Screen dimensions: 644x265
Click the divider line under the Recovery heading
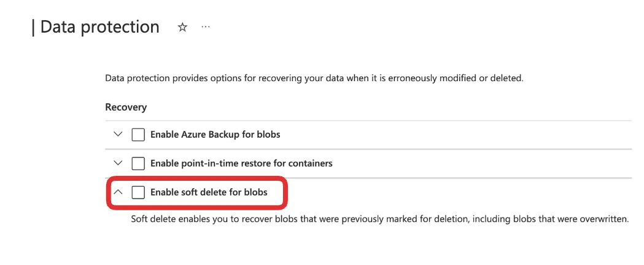(x=368, y=121)
